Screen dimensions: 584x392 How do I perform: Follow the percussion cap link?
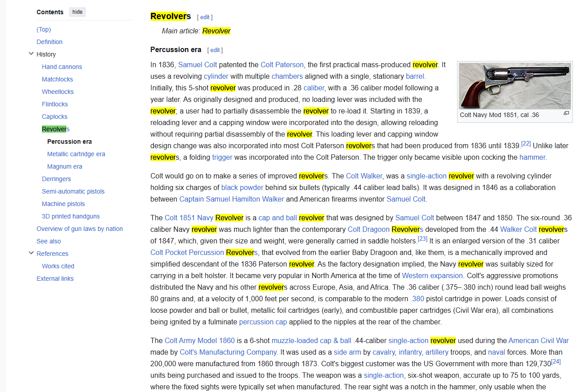tap(263, 322)
